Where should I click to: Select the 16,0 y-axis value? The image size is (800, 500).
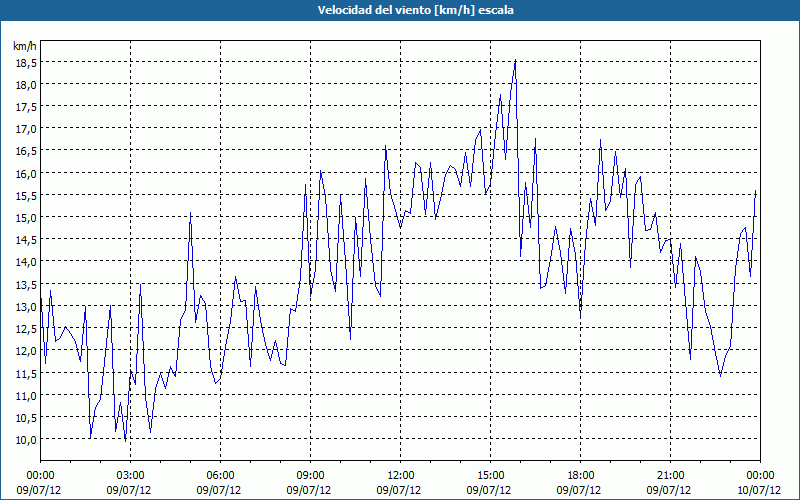click(x=26, y=174)
